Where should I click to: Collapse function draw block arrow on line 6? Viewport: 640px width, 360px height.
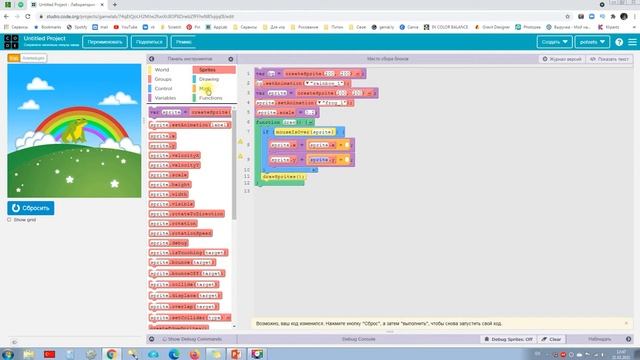tap(311, 122)
